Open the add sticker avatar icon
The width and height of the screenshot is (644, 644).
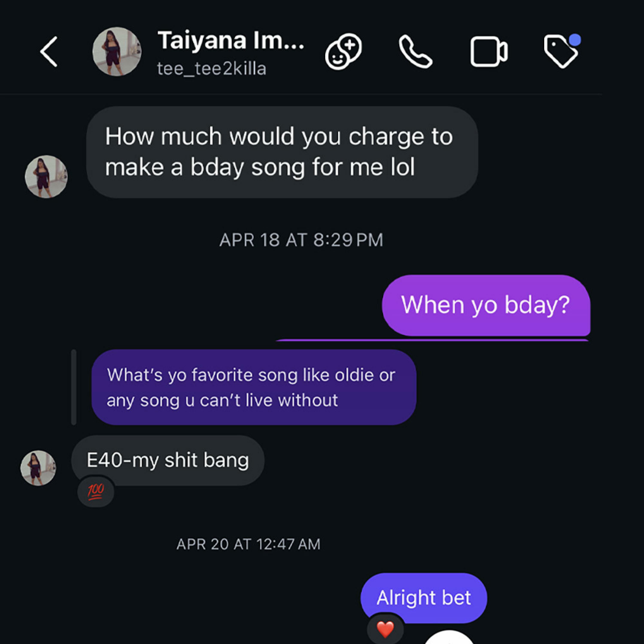(x=343, y=52)
